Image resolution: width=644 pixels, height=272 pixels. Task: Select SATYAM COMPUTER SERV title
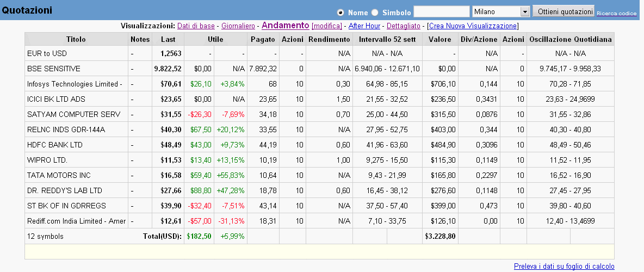tap(74, 114)
